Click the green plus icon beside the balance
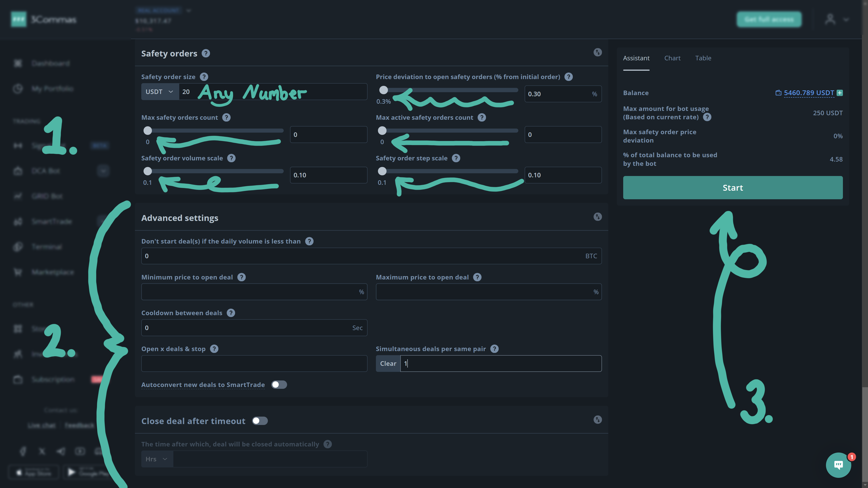The image size is (868, 488). coord(840,93)
